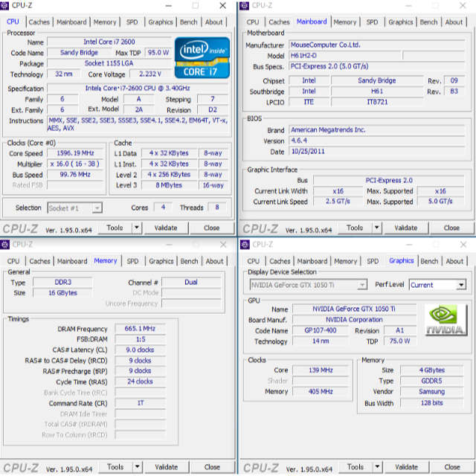The height and width of the screenshot is (476, 476).
Task: Click the 16 GBytes memory size value
Action: point(62,293)
